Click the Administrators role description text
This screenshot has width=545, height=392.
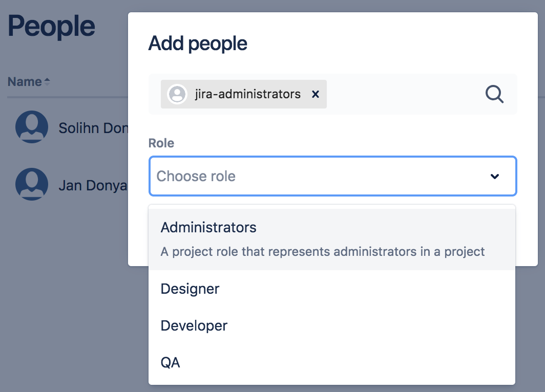(x=323, y=252)
